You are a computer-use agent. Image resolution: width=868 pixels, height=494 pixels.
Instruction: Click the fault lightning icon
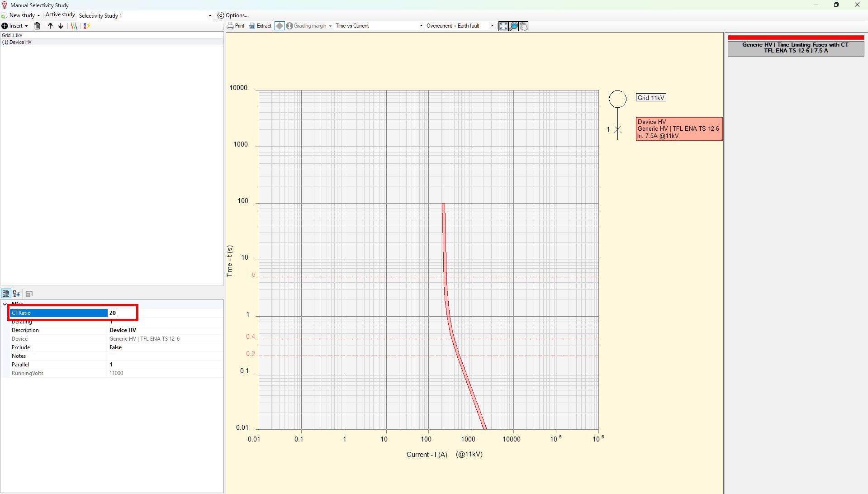tap(87, 26)
